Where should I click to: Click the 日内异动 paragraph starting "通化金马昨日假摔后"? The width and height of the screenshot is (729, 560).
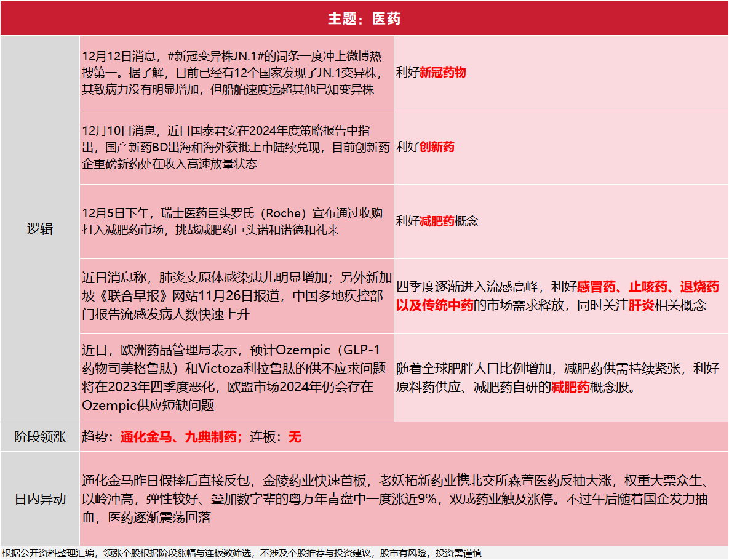(404, 498)
